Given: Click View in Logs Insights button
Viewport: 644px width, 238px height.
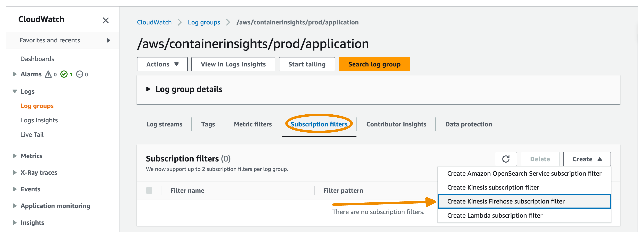Looking at the screenshot, I should 233,64.
